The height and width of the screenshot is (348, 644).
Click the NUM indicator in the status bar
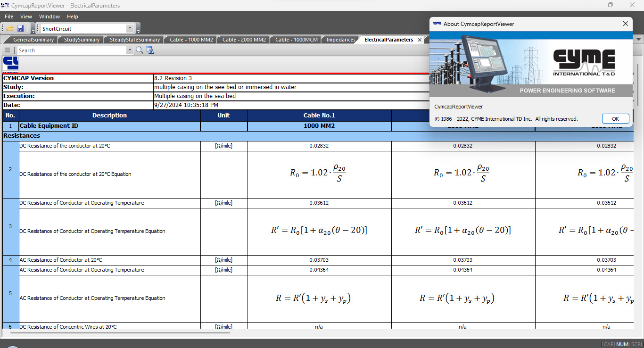coord(622,344)
